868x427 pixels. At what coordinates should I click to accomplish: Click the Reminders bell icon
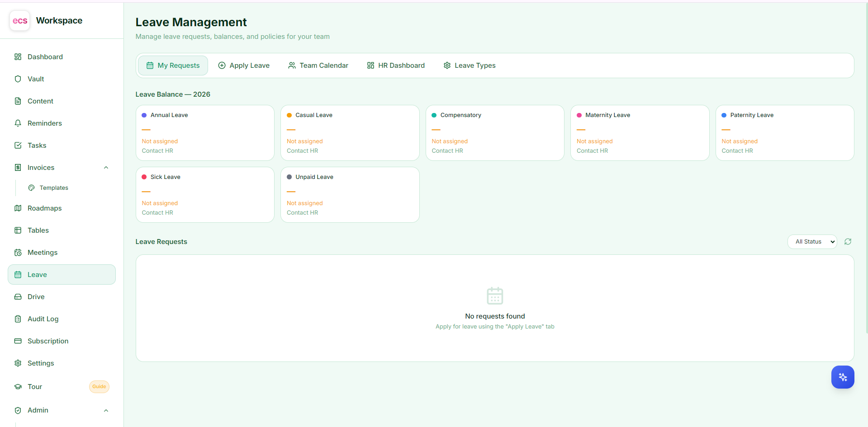click(18, 123)
